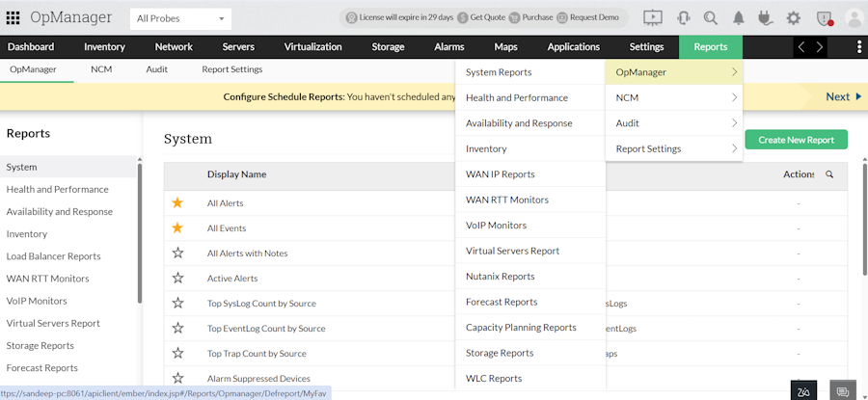Click the presentation screen icon
This screenshot has height=400, width=868.
click(653, 17)
